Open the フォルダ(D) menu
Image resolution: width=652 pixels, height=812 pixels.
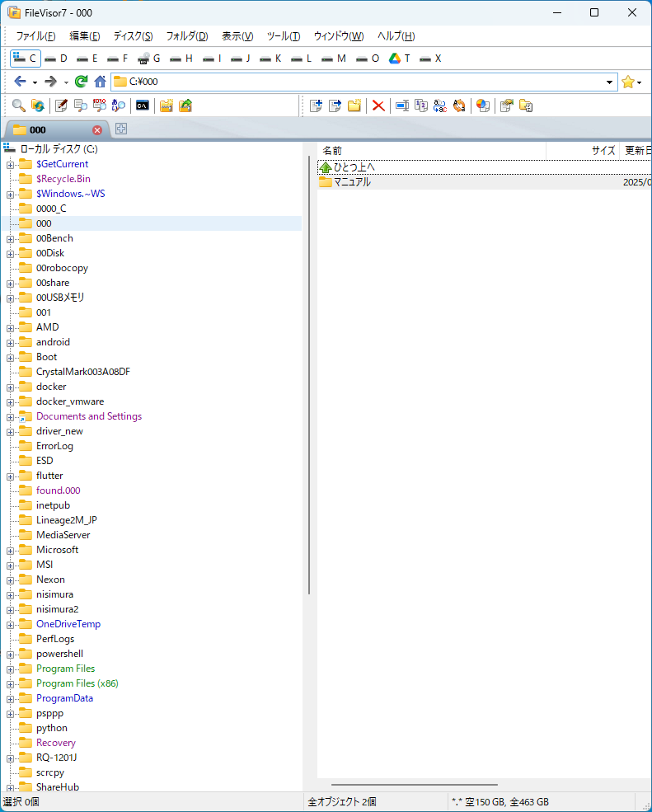coord(187,36)
